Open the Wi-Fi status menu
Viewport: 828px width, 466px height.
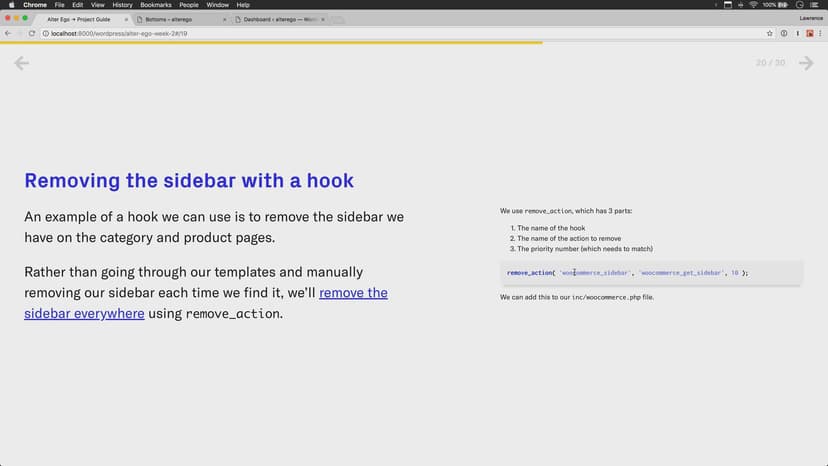pos(751,5)
